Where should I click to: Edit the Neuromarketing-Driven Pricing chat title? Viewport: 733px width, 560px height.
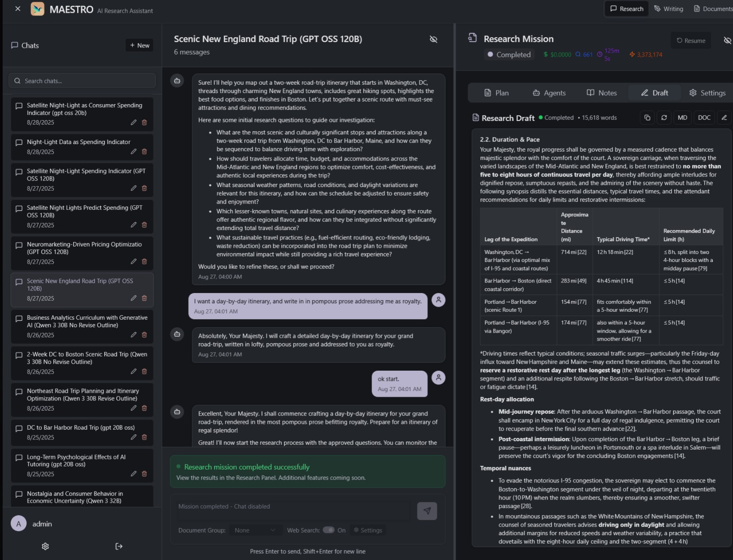[x=133, y=262]
